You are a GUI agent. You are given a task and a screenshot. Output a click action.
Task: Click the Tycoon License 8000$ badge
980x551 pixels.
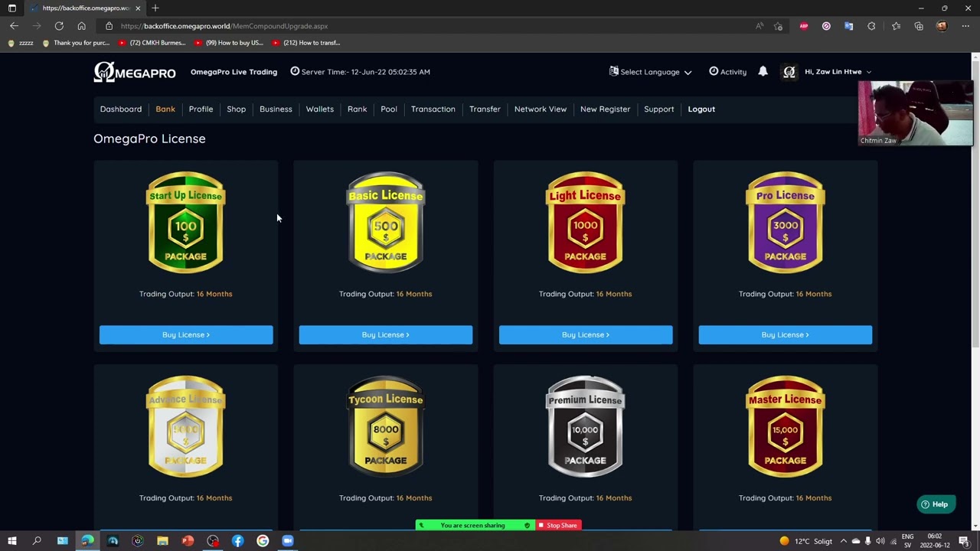(386, 426)
